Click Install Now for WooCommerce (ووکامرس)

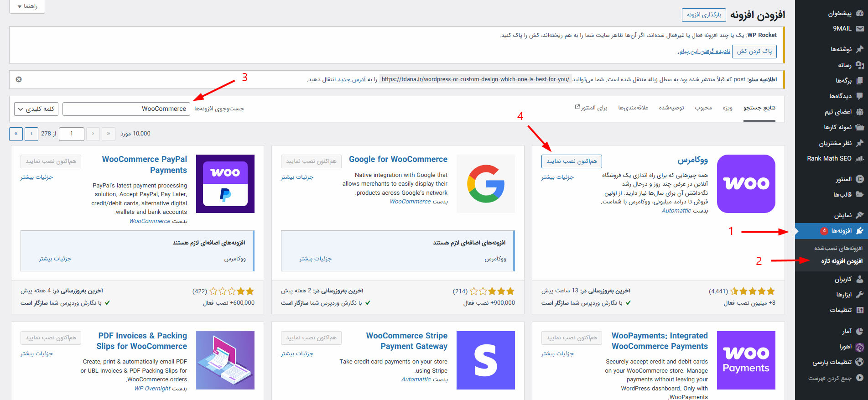(x=572, y=161)
